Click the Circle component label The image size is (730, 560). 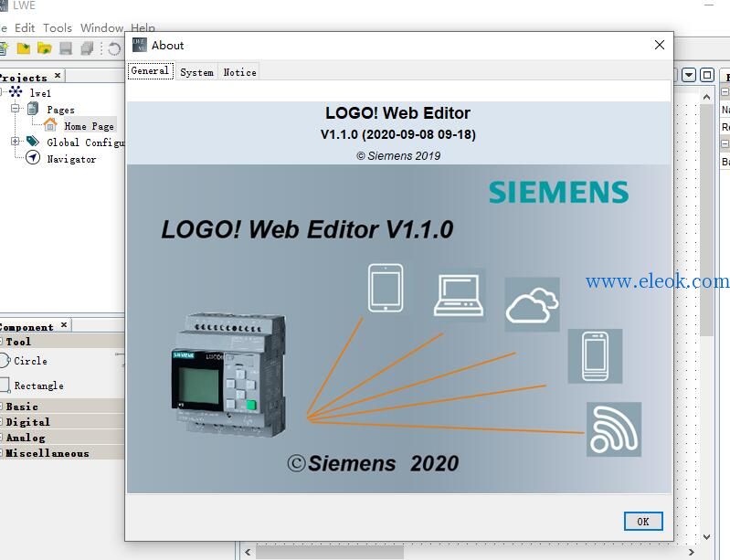click(x=30, y=361)
